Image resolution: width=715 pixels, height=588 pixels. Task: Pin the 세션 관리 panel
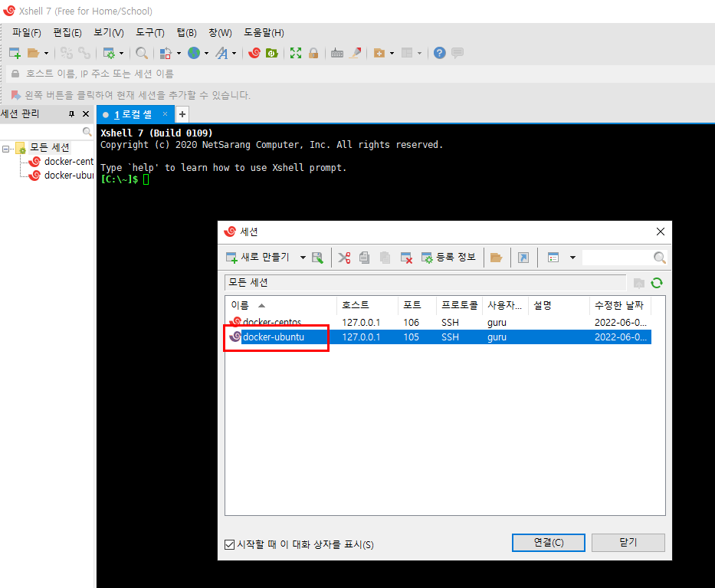[x=71, y=114]
